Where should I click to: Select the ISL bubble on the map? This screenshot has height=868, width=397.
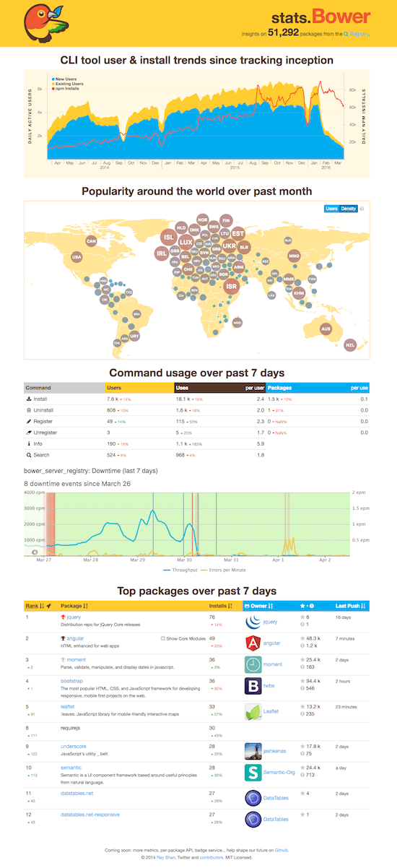(168, 237)
